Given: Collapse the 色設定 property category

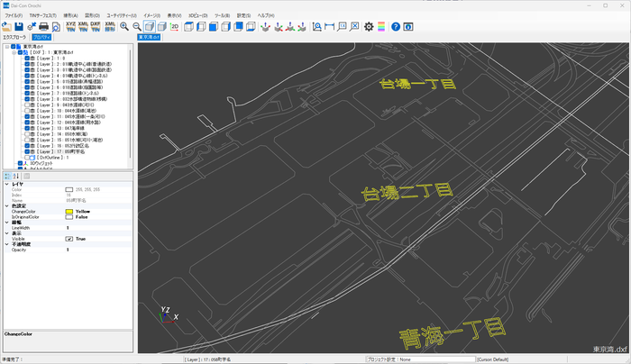Looking at the screenshot, I should (x=7, y=206).
